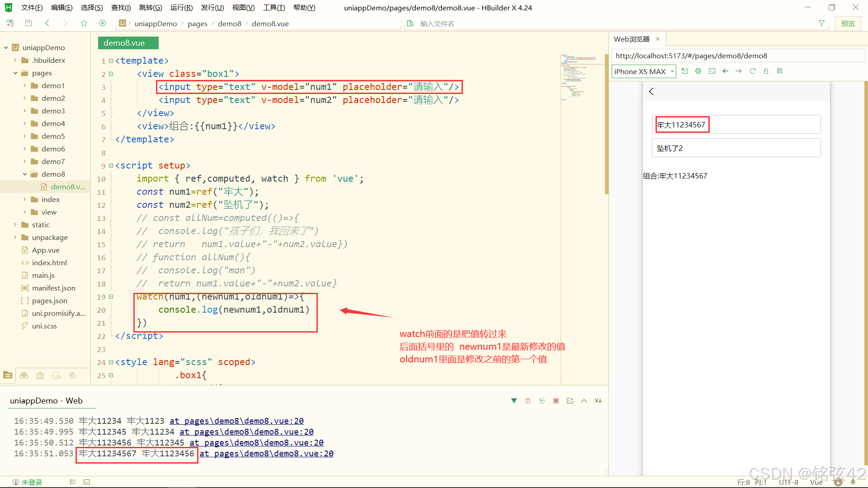Open the last demo8.vue:20 console link

(x=267, y=454)
